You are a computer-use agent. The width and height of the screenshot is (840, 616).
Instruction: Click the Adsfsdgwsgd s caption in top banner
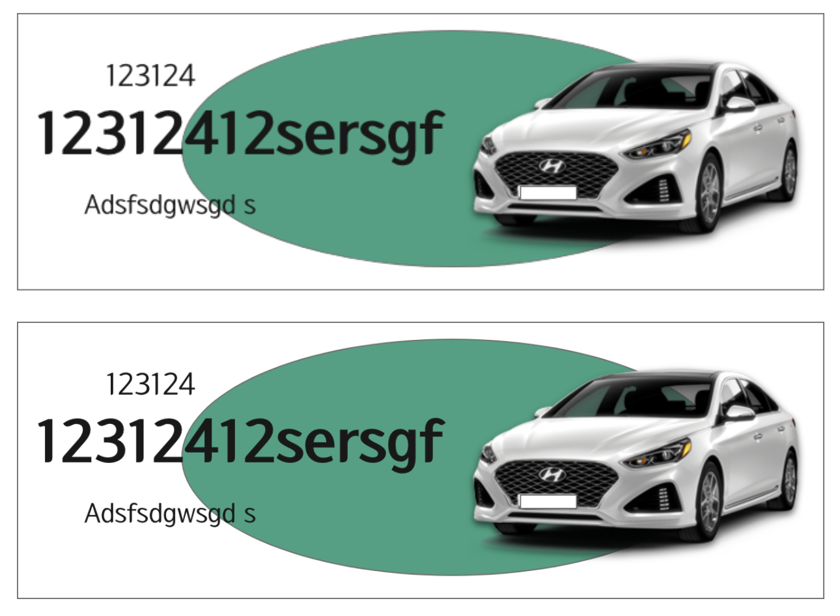[x=170, y=205]
